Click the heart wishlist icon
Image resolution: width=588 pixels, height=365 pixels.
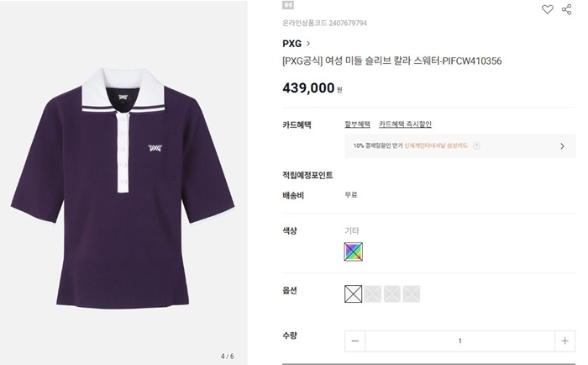[x=547, y=9]
